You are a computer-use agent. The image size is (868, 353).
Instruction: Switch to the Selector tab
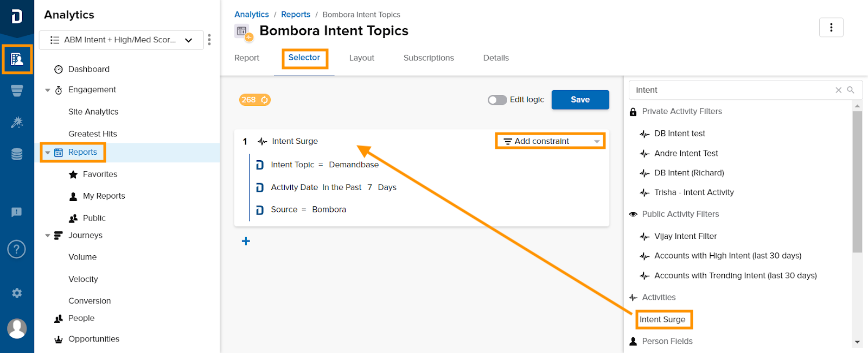coord(304,58)
